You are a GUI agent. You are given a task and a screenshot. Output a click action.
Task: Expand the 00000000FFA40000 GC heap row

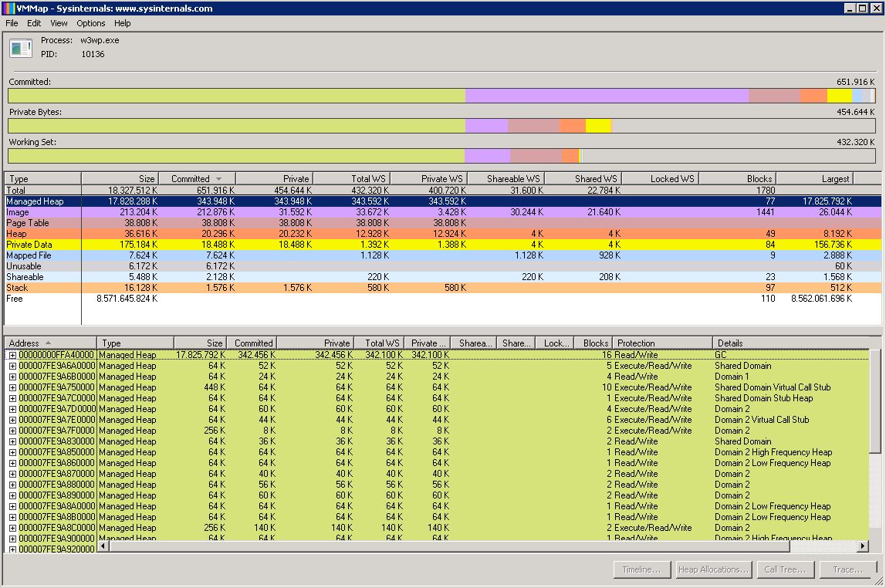click(12, 355)
